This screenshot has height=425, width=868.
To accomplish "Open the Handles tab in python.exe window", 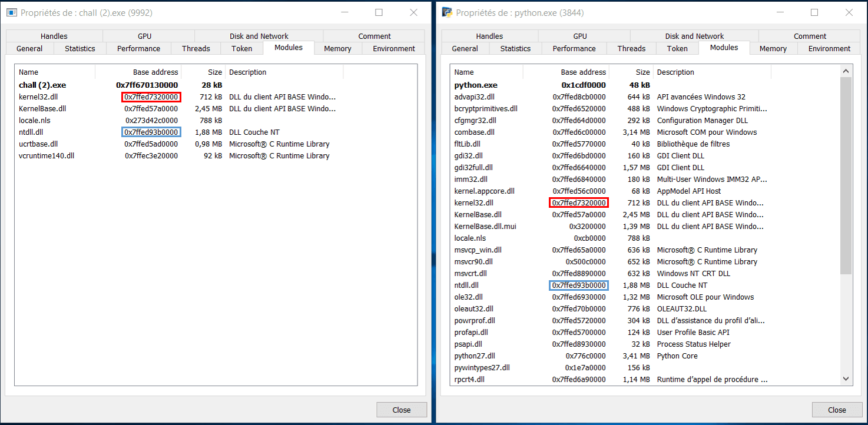I will click(490, 36).
